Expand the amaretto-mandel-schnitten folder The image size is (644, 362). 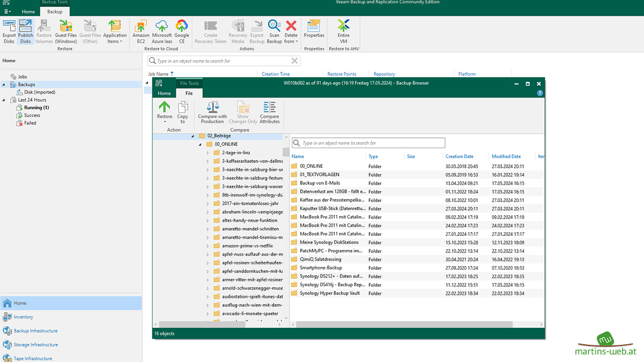(x=208, y=229)
